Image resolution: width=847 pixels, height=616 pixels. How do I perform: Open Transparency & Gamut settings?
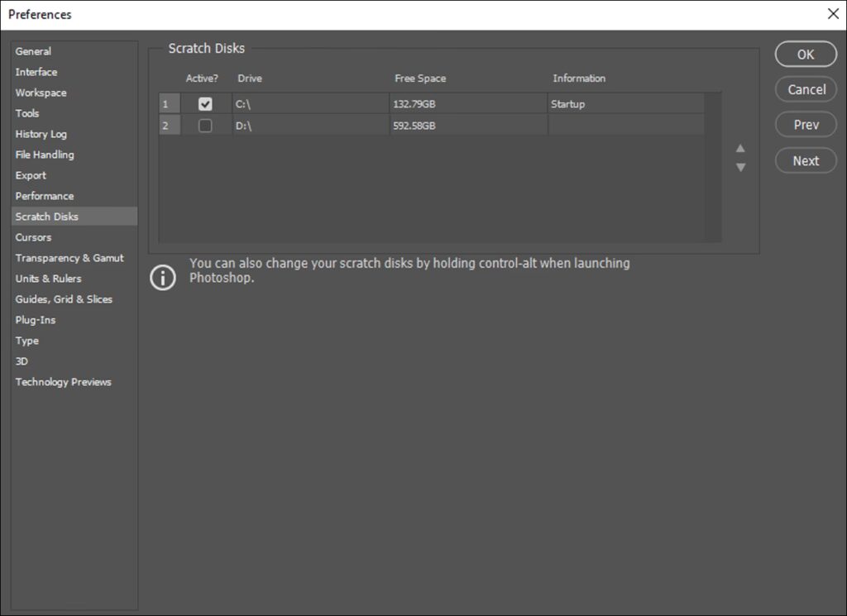click(x=69, y=258)
